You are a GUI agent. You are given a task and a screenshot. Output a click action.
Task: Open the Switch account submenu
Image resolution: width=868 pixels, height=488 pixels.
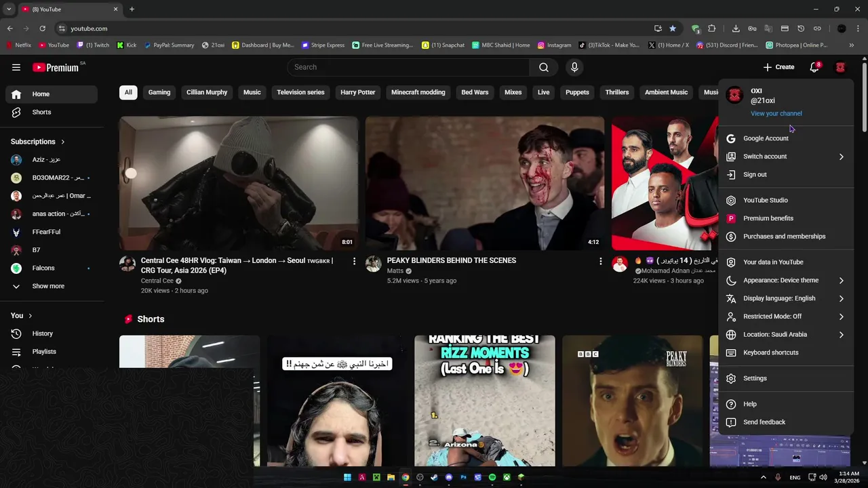(785, 157)
